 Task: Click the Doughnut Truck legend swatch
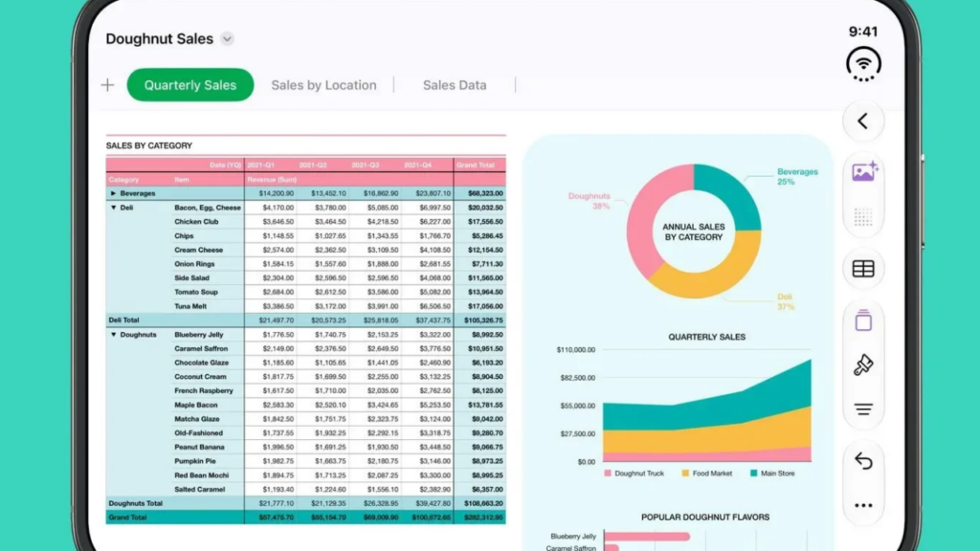[608, 474]
